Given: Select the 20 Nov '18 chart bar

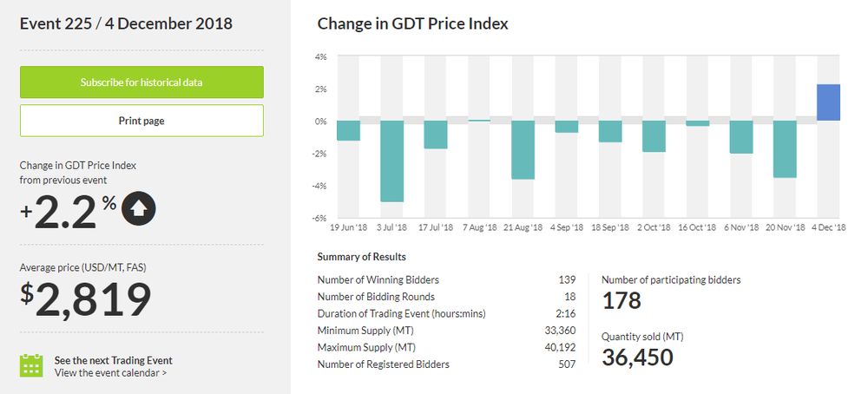Looking at the screenshot, I should (786, 148).
